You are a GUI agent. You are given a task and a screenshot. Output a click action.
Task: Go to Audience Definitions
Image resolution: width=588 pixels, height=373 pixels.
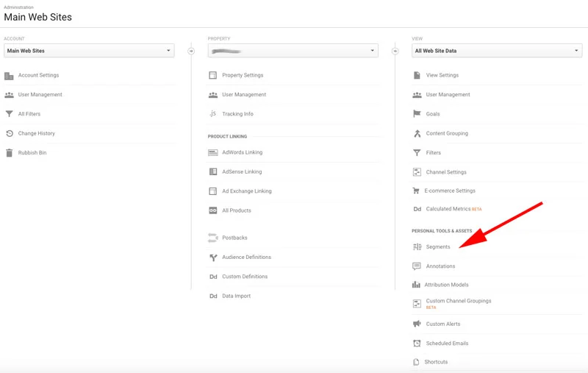pos(246,257)
